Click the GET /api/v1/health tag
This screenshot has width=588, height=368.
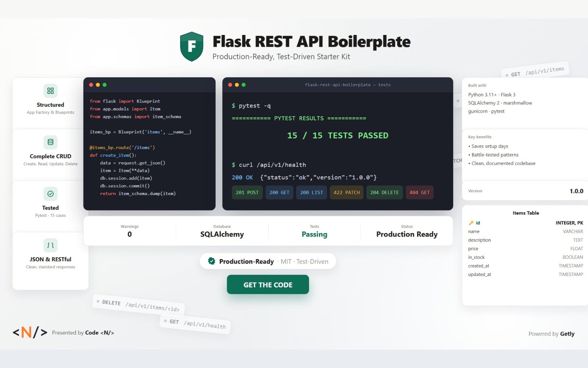[x=195, y=324]
